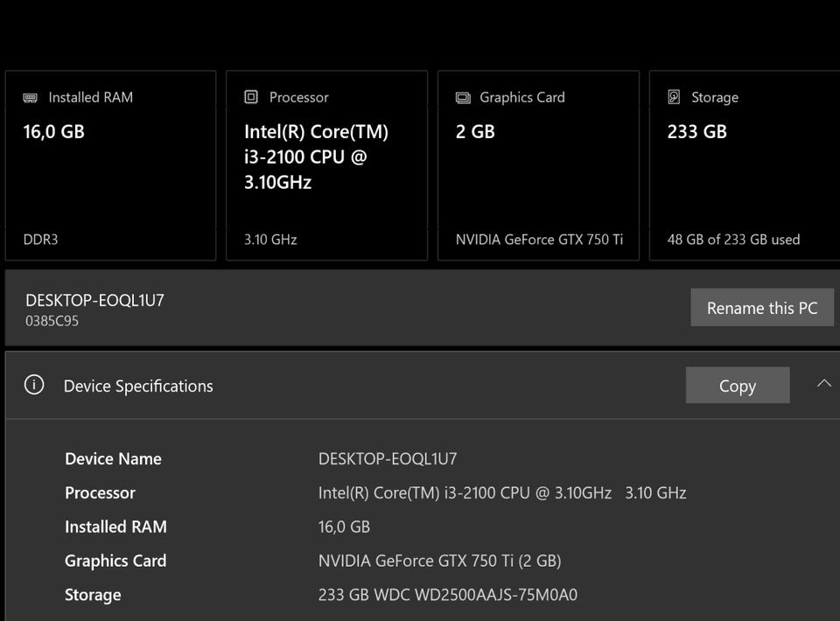Click the Device Name value text
The height and width of the screenshot is (621, 840).
click(x=388, y=459)
